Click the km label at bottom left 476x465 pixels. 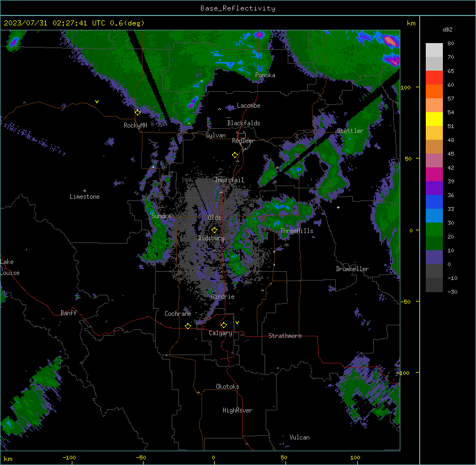tap(8, 458)
